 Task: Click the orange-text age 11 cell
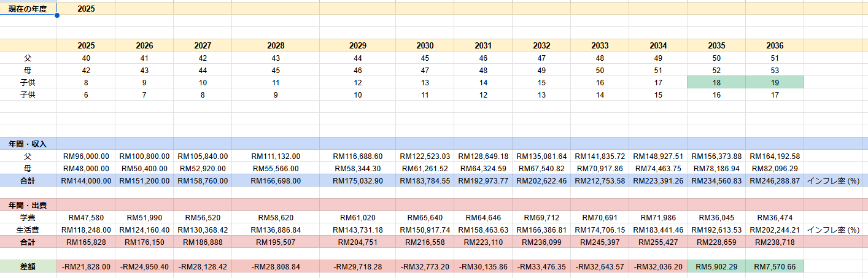(276, 82)
